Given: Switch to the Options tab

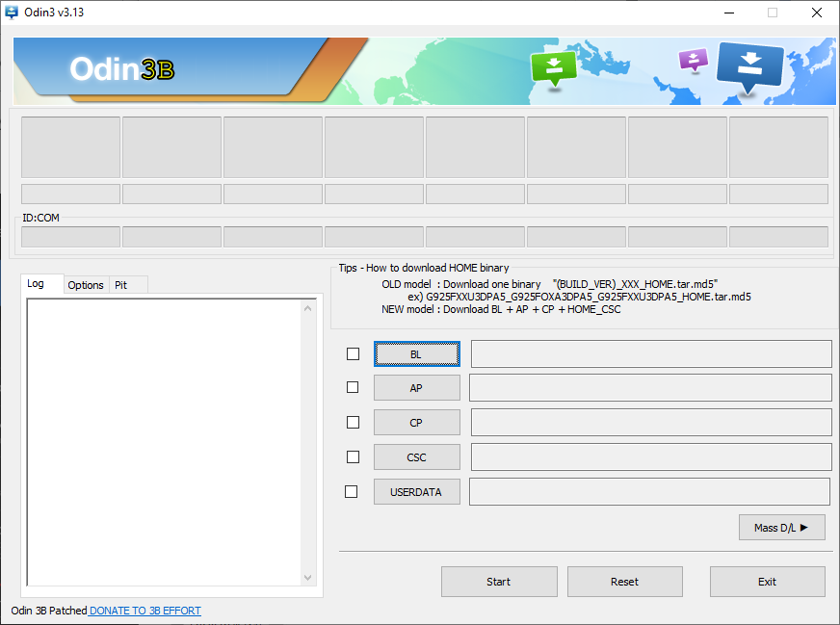Looking at the screenshot, I should click(x=86, y=285).
